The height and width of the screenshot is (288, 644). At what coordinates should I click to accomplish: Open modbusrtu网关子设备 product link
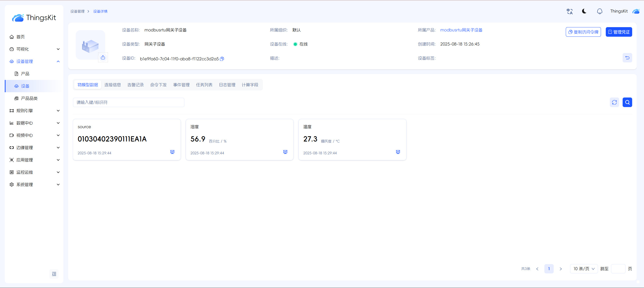[461, 30]
